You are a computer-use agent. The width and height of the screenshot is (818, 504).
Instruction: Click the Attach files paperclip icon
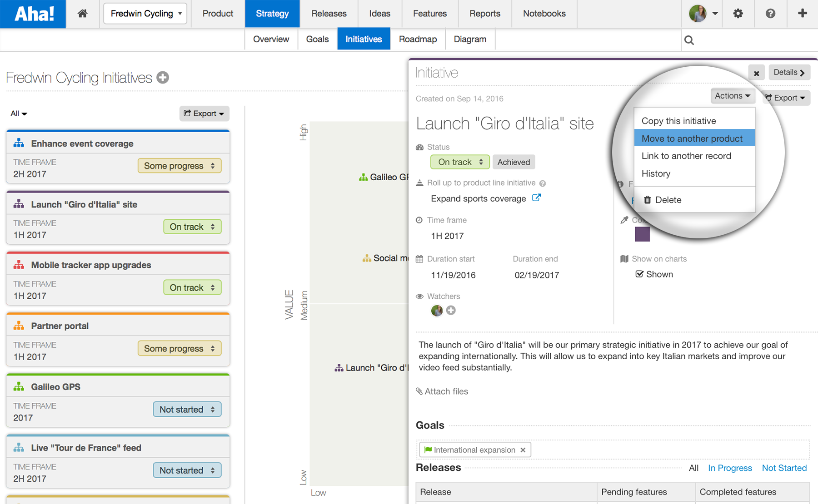tap(419, 391)
